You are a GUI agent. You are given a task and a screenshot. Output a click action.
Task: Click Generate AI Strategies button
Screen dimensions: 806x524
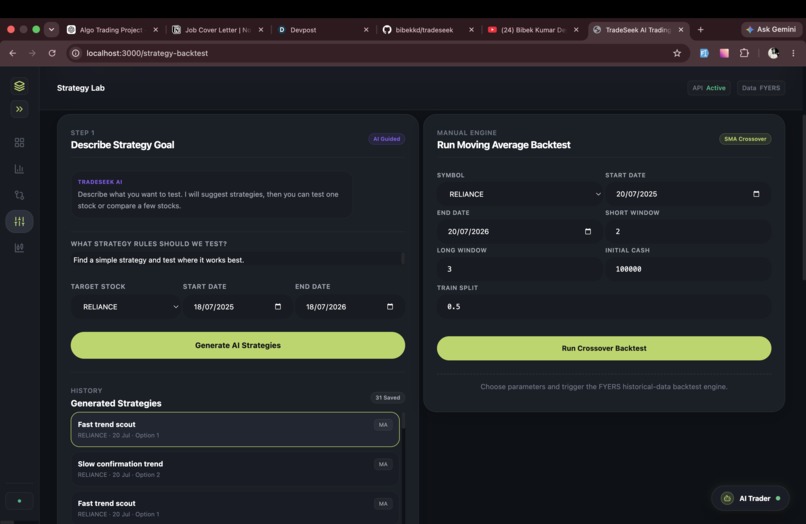pyautogui.click(x=237, y=345)
